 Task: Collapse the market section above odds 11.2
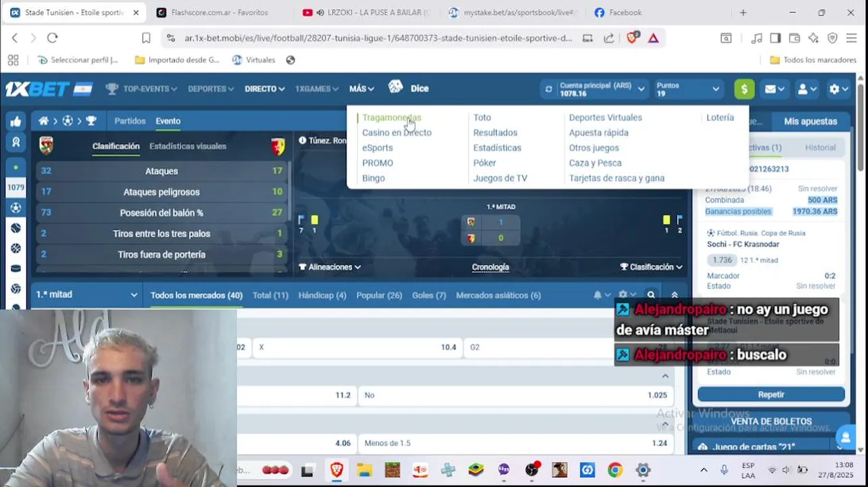click(665, 376)
